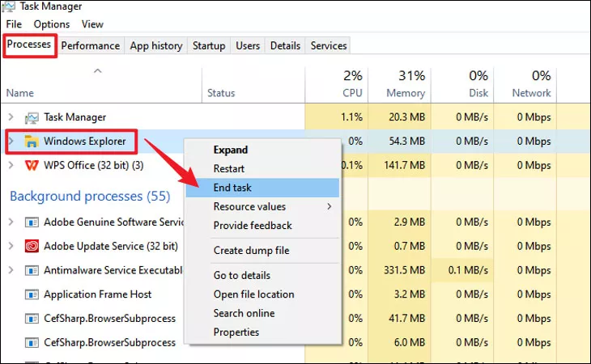The image size is (591, 364).
Task: Switch to the Details tab
Action: tap(285, 45)
